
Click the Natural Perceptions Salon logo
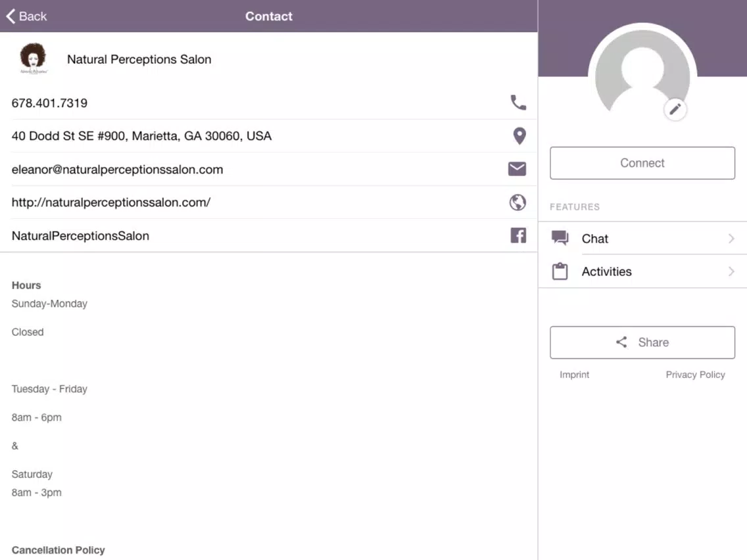pyautogui.click(x=34, y=58)
